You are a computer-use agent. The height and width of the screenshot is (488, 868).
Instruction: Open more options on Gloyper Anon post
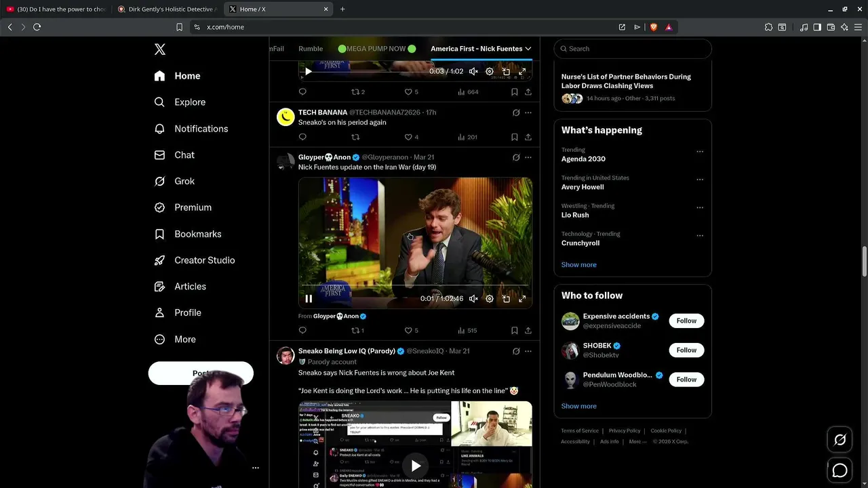pos(528,157)
